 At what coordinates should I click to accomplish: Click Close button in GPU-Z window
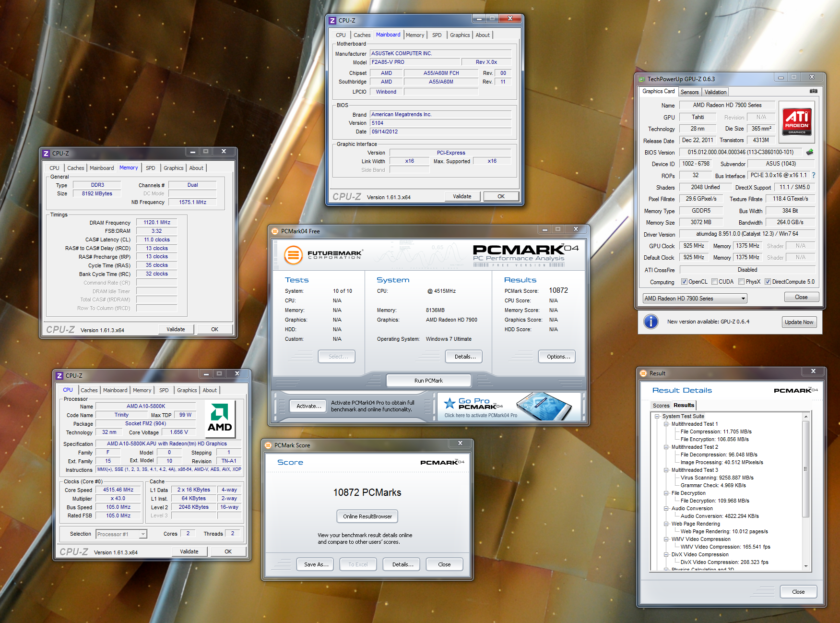pyautogui.click(x=801, y=297)
